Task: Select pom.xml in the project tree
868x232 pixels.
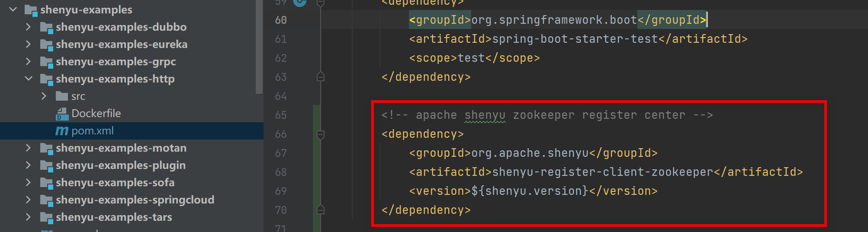Action: click(93, 131)
